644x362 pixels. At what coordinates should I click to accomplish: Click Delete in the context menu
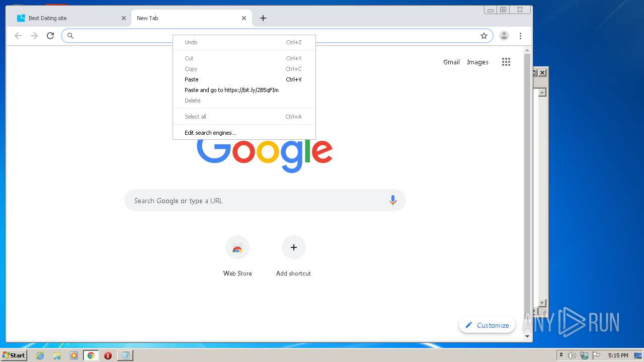(244, 101)
